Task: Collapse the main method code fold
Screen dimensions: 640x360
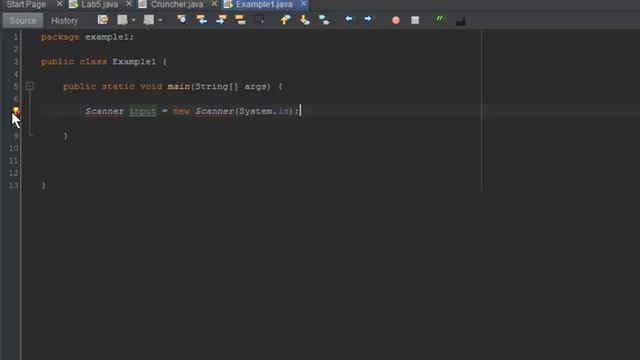Action: tap(29, 86)
